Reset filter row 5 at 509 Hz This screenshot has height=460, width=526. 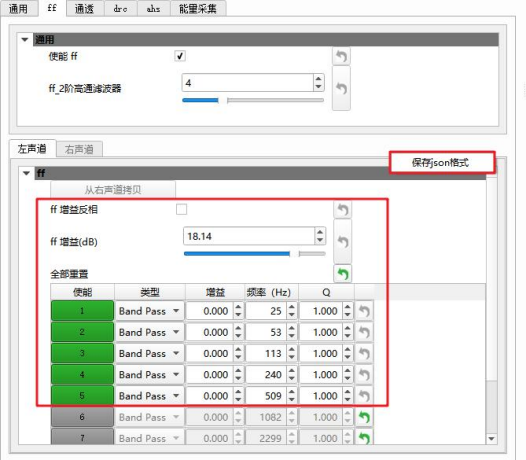tap(364, 396)
